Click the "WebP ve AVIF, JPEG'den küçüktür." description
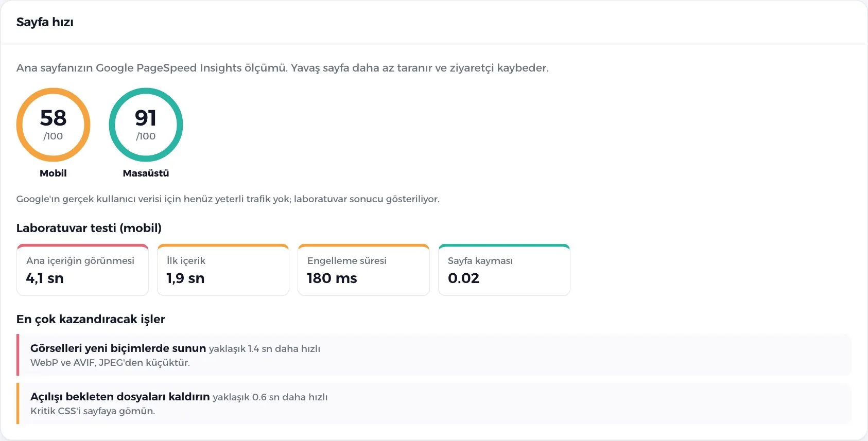The image size is (868, 441). [x=110, y=363]
